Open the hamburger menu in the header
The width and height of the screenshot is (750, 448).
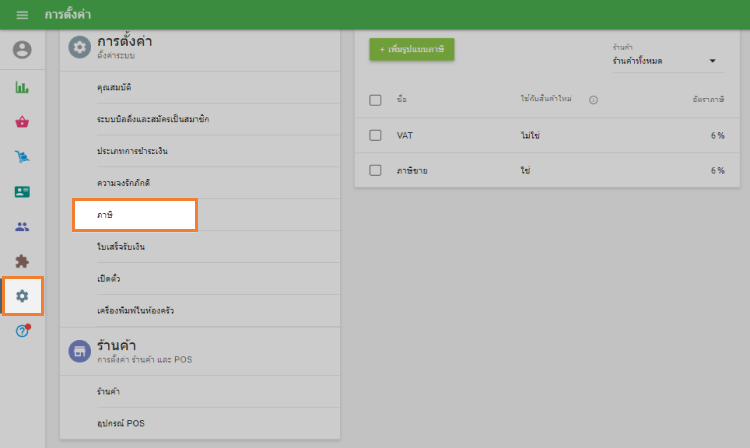(x=22, y=15)
